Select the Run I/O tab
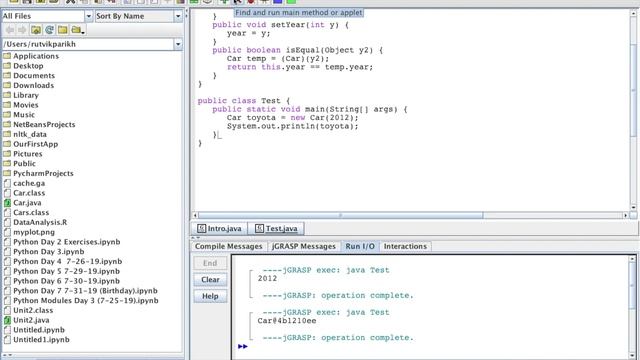 click(x=360, y=247)
